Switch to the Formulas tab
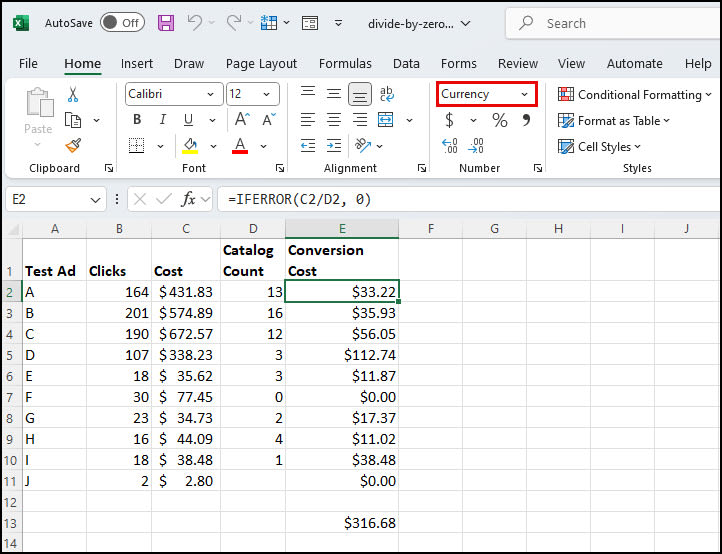 pos(345,64)
